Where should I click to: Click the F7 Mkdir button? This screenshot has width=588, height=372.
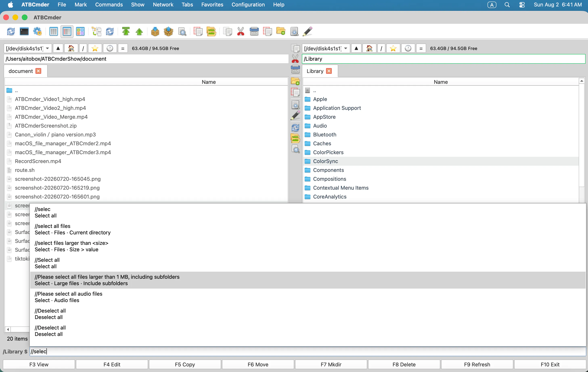point(331,364)
